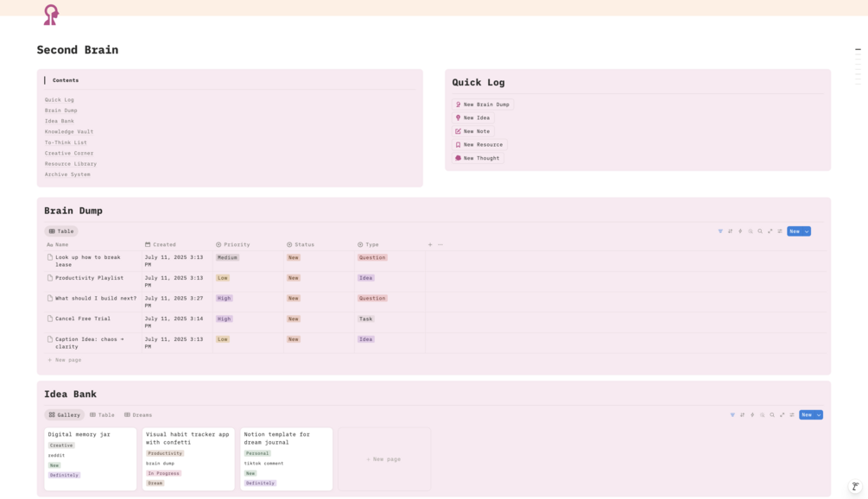Click search magnifier in Brain Dump toolbar

coord(760,231)
